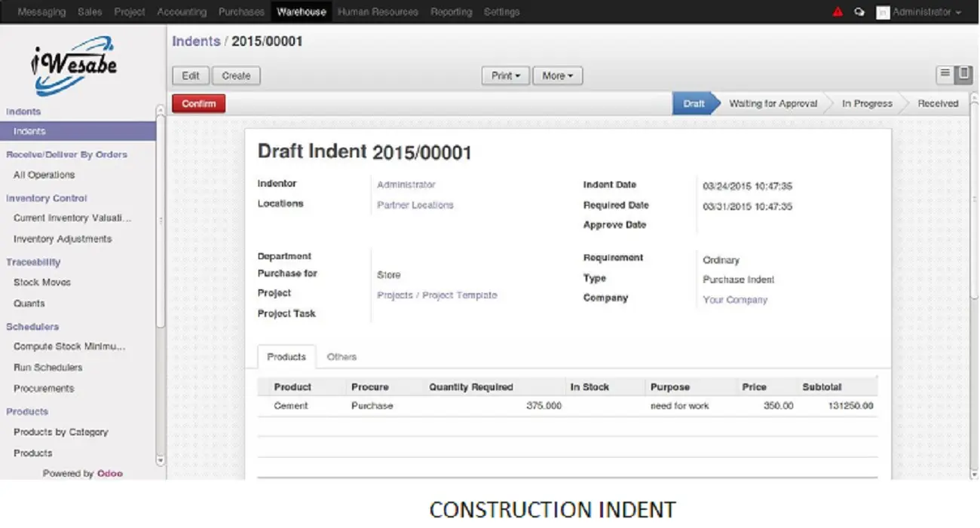This screenshot has height=528, width=980.
Task: Switch to the Others tab
Action: click(341, 357)
